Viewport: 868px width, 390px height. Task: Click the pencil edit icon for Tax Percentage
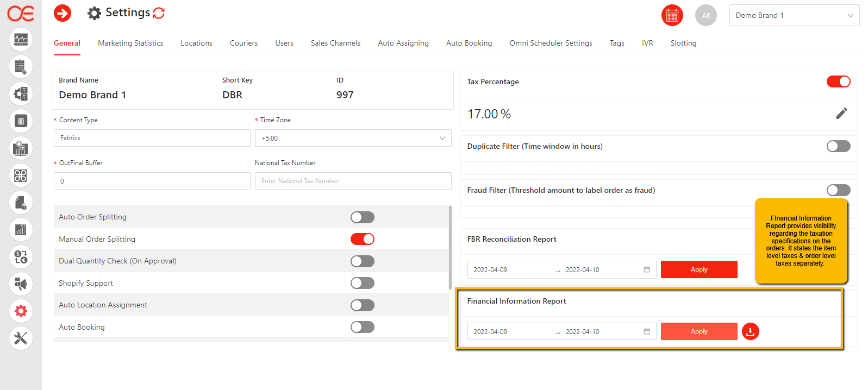[841, 114]
